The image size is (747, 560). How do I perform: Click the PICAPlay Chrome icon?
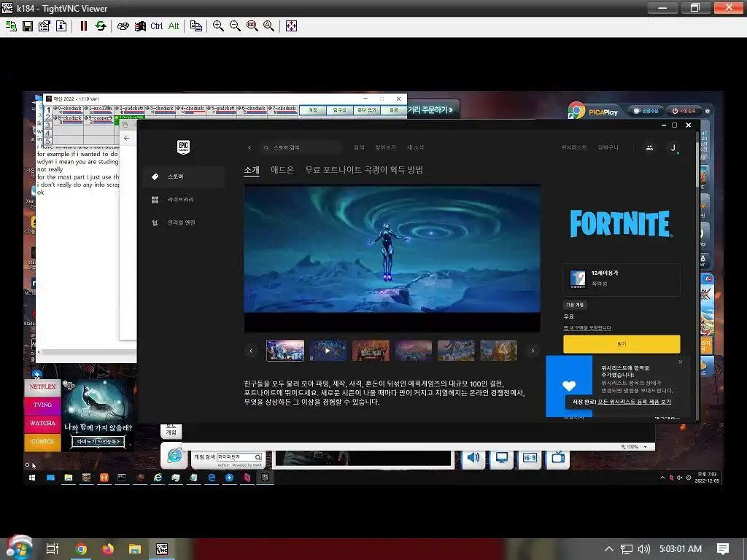[x=576, y=111]
